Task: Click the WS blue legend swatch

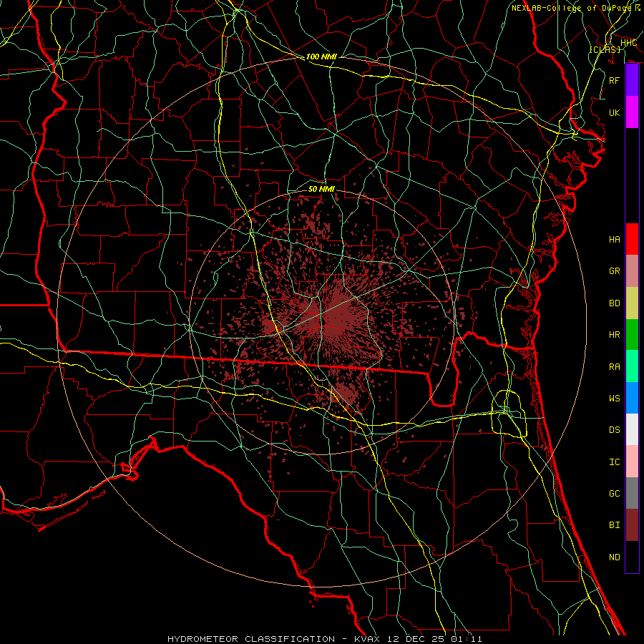Action: coord(632,398)
